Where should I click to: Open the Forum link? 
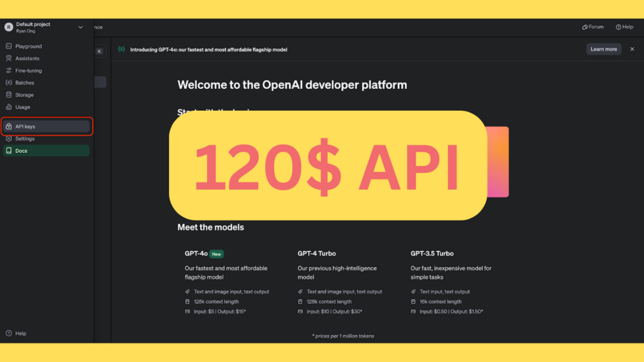point(593,27)
